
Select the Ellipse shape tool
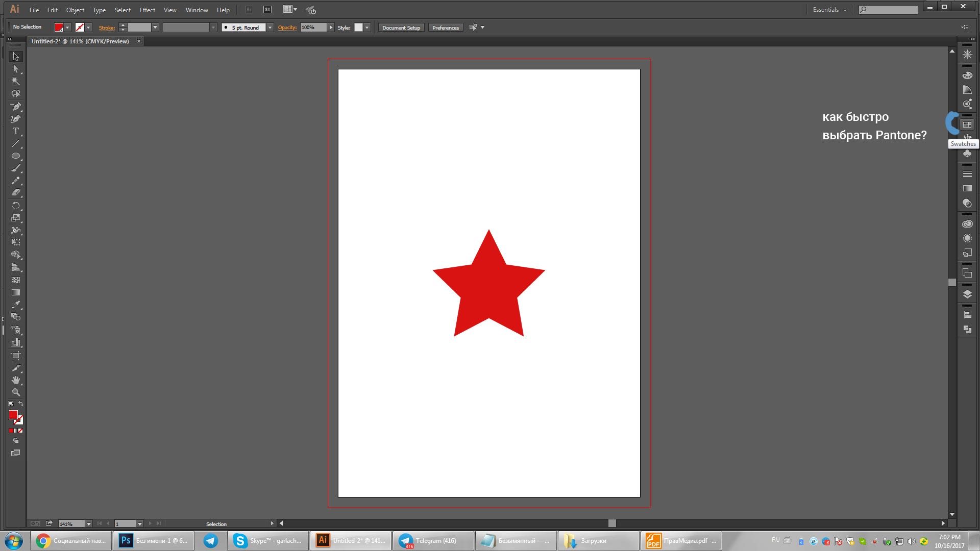(x=16, y=156)
